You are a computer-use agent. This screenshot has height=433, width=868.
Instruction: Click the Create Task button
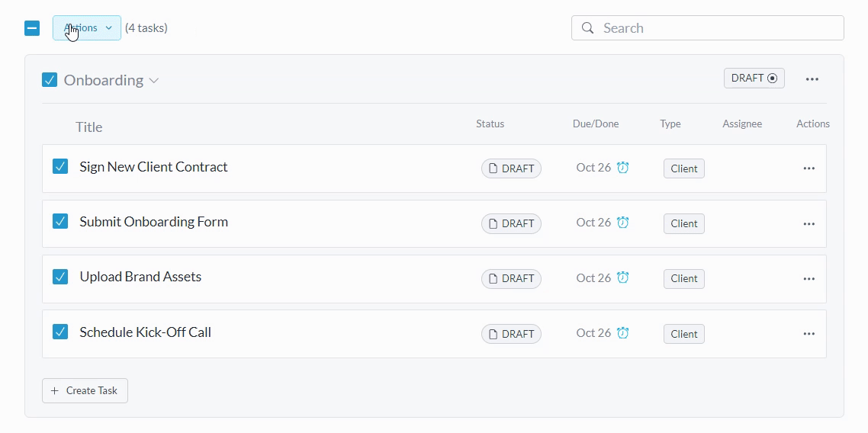[x=85, y=390]
